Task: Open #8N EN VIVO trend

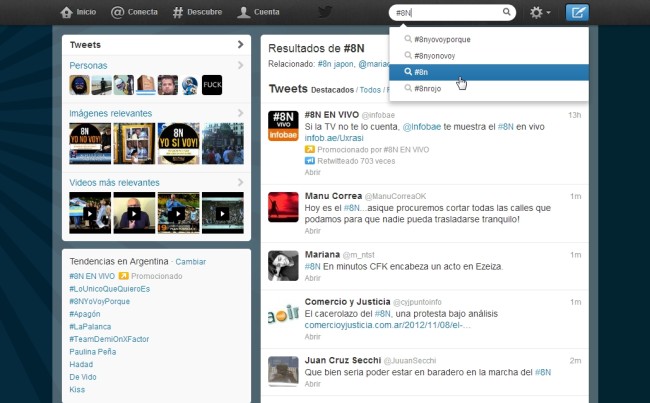Action: coord(92,276)
